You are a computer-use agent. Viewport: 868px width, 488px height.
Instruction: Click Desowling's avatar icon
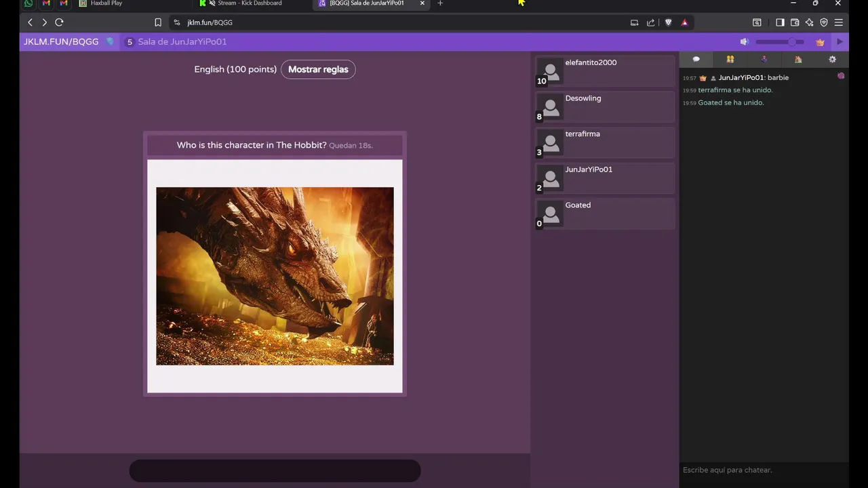[551, 107]
